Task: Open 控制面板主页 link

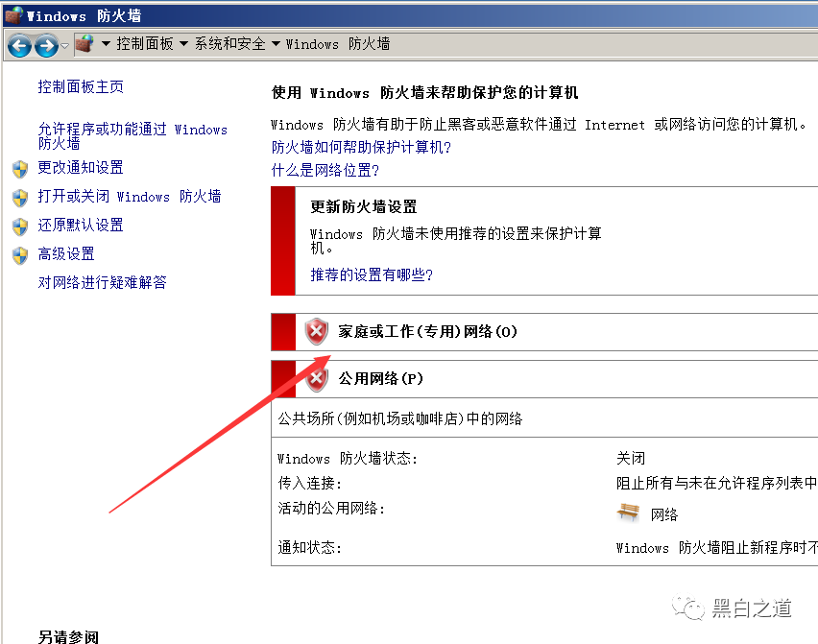Action: (81, 86)
